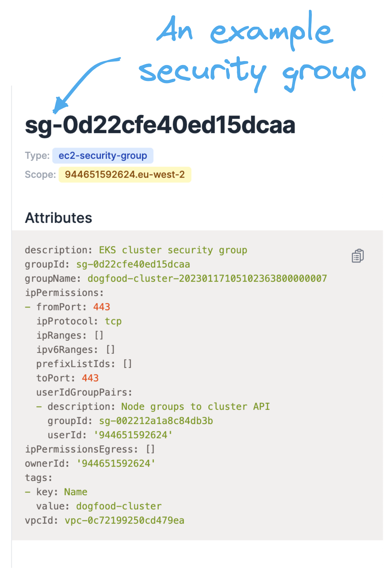
Task: Click the Type label
Action: coord(37,156)
